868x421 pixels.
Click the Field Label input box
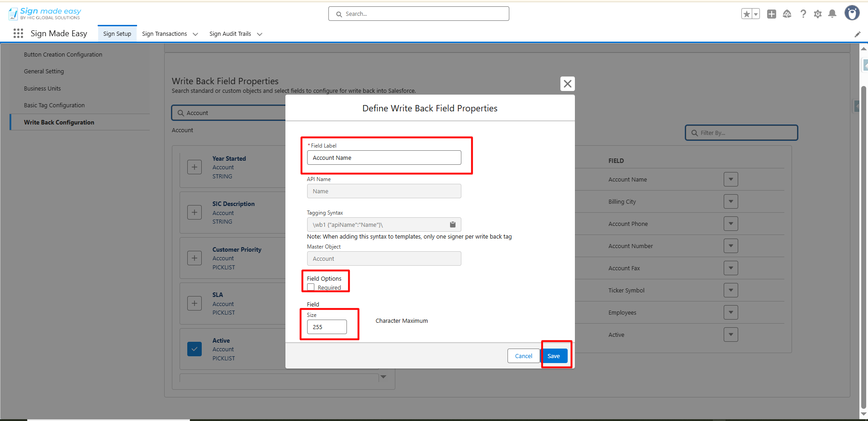(x=384, y=158)
